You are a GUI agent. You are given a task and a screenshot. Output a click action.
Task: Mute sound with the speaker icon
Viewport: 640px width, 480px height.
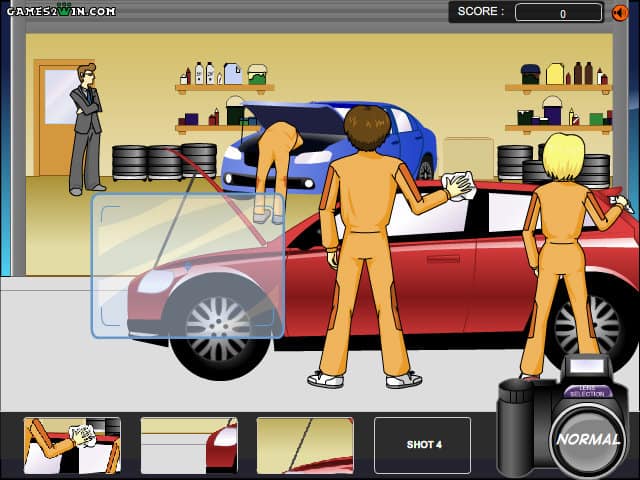point(620,13)
